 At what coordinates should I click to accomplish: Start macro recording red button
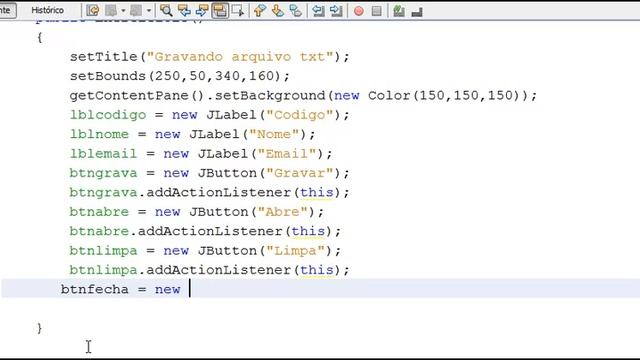(359, 11)
